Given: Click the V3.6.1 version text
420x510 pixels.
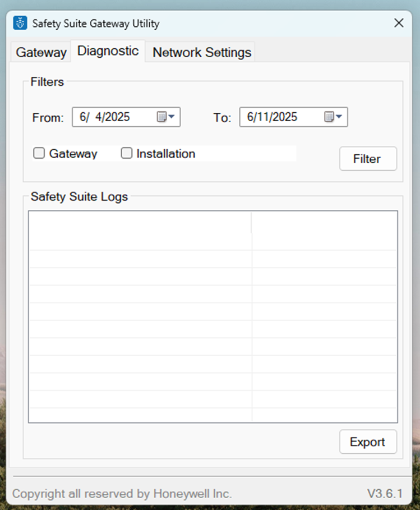Looking at the screenshot, I should [385, 493].
